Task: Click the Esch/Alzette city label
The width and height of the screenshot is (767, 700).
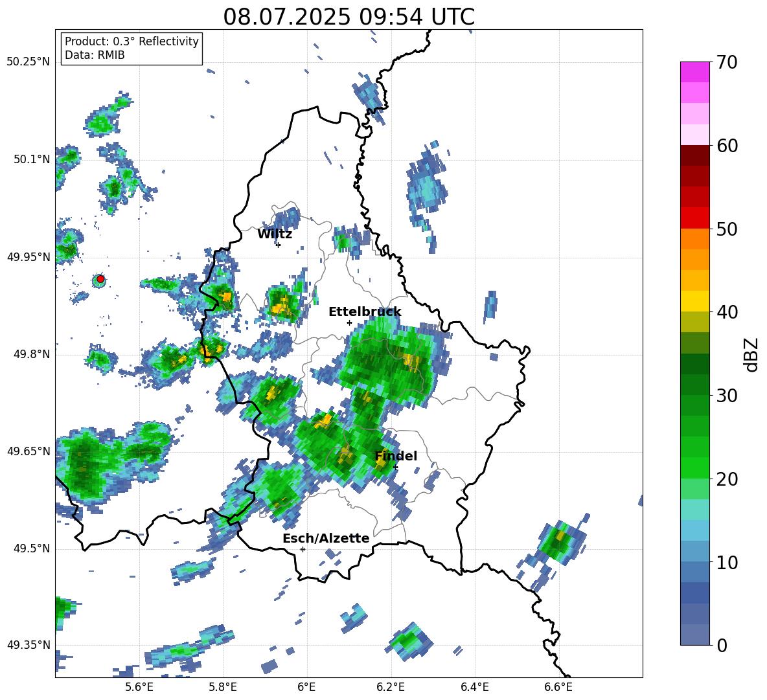Action: 326,539
